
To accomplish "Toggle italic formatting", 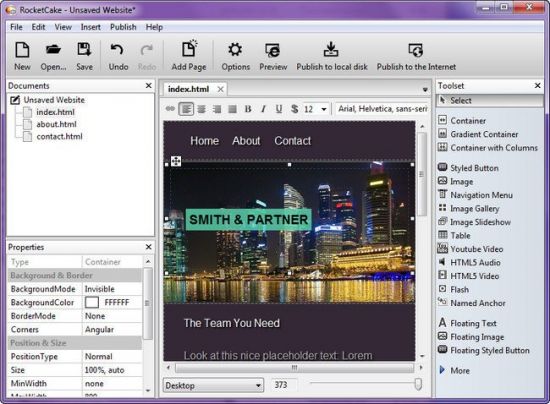I will pos(263,109).
